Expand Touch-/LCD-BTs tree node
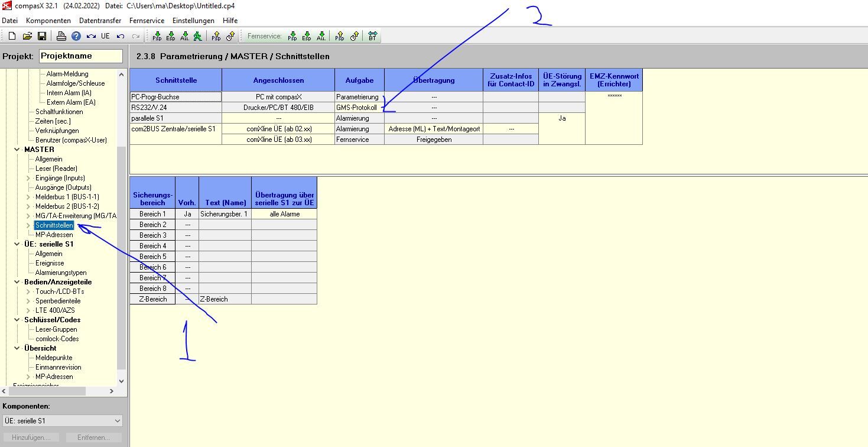868x447 pixels. pyautogui.click(x=28, y=291)
